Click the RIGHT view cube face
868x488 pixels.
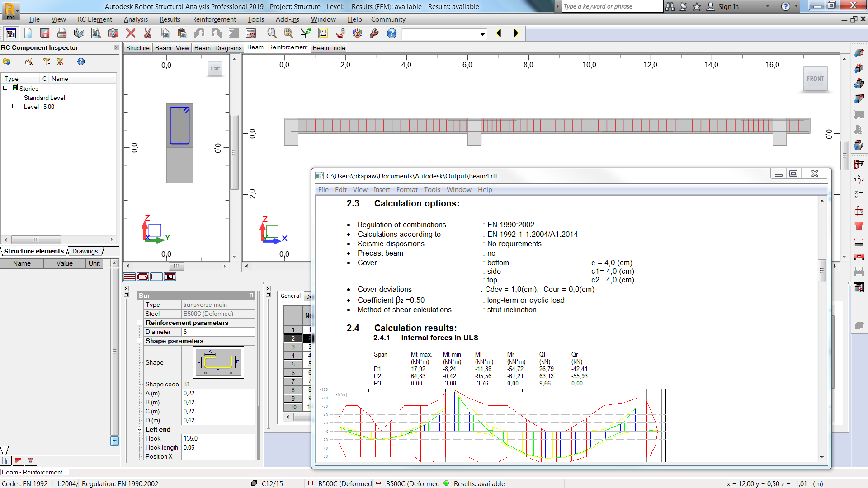(x=215, y=69)
